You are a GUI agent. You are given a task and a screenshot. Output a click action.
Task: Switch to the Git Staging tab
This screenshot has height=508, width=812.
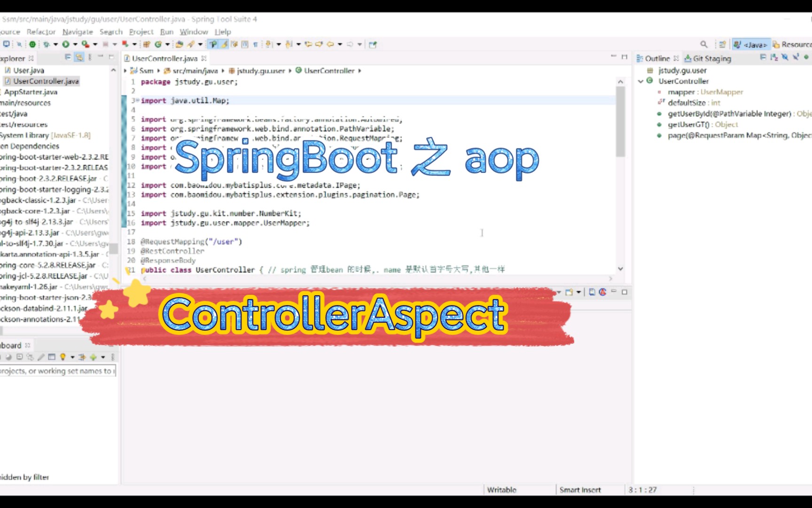(x=710, y=58)
